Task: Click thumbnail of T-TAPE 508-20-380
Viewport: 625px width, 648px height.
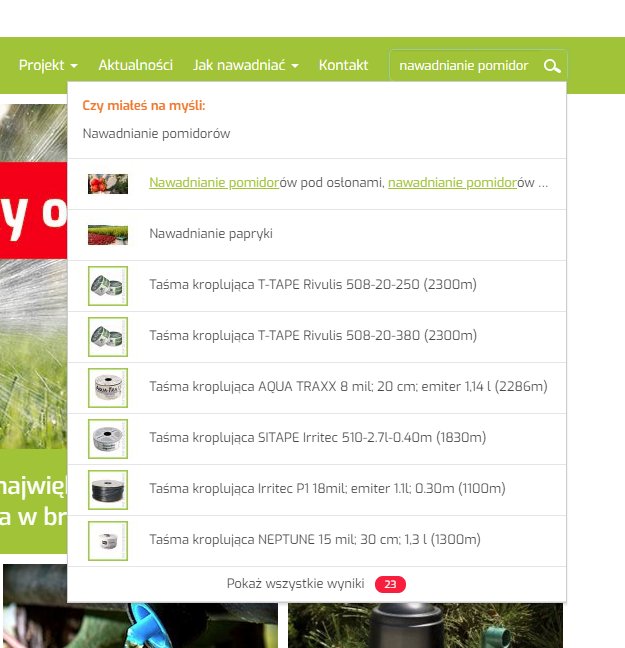Action: 108,337
